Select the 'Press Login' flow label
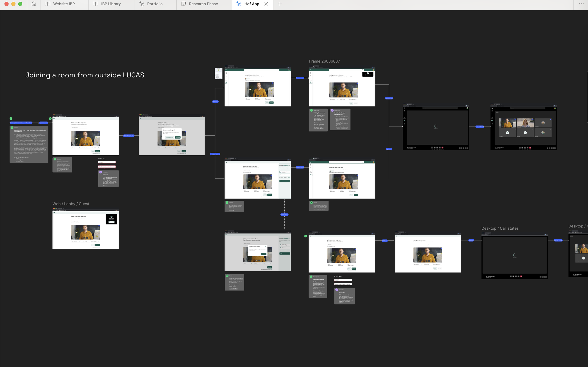This screenshot has width=588, height=367. [215, 101]
